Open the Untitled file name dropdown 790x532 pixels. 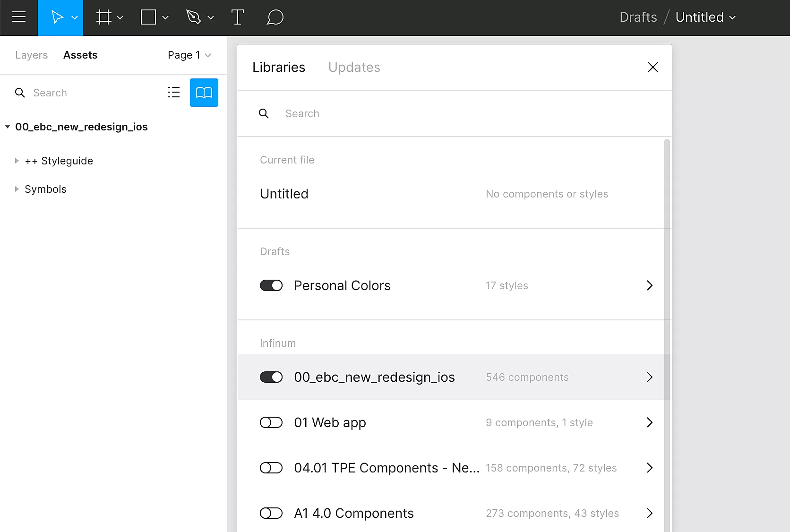(x=705, y=17)
